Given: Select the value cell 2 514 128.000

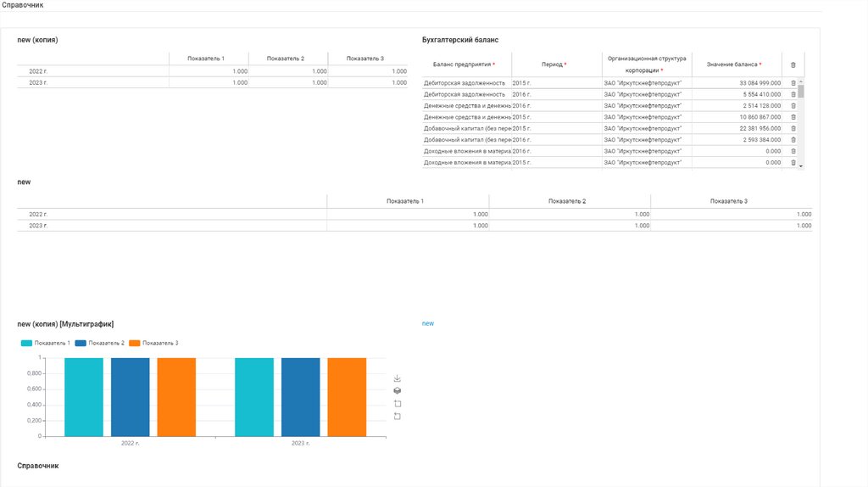Looking at the screenshot, I should 737,106.
